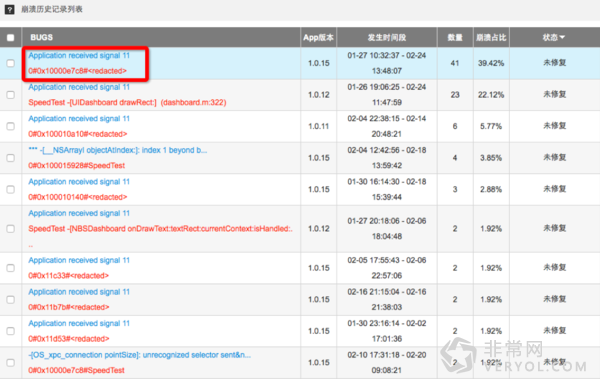This screenshot has height=379, width=600.
Task: Click 未修复 status in 39.42% row
Action: [554, 63]
